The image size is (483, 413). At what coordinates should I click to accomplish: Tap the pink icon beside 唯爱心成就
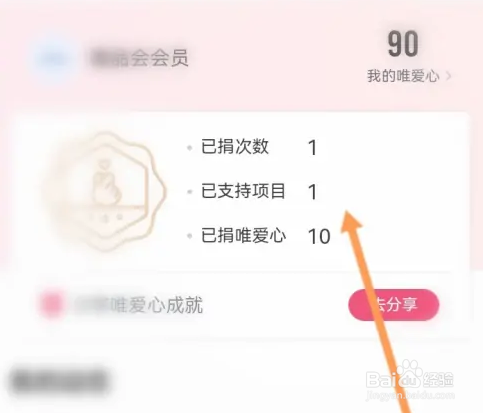click(x=52, y=304)
